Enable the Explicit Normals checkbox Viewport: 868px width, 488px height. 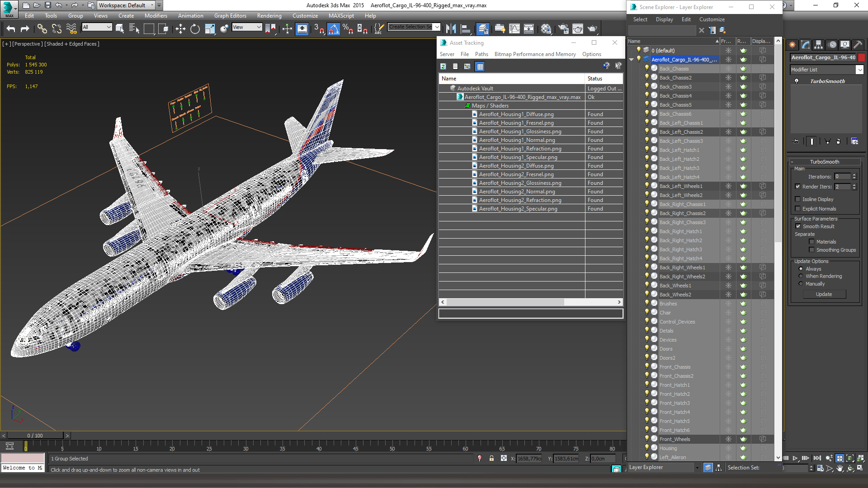point(798,209)
